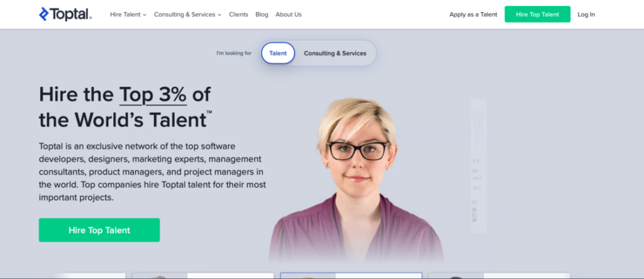Click the header Hire Top Talent button
Viewport: 644px width, 279px height.
[x=537, y=14]
